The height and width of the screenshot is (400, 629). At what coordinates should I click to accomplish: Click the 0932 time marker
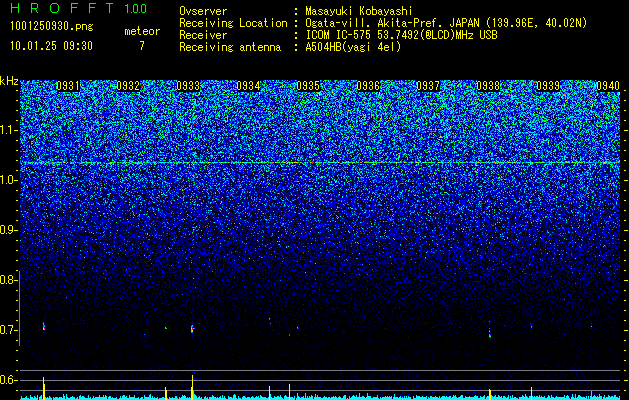coord(128,86)
